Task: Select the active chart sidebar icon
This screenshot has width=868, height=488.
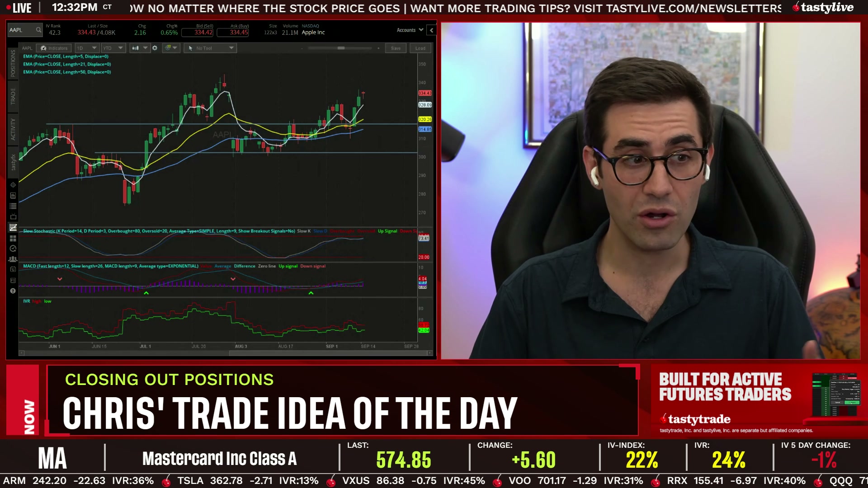Action: [13, 227]
